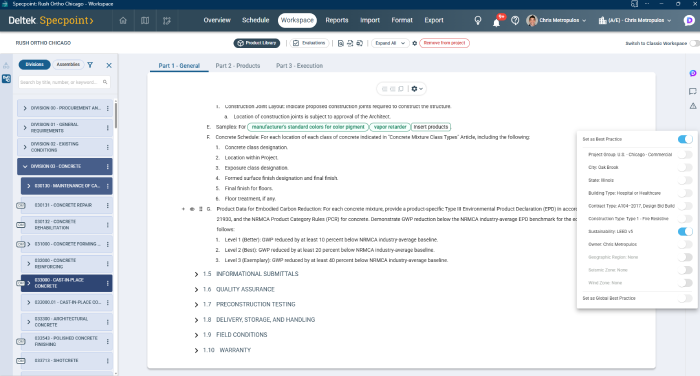
Task: Expand Division 01 - General Requirements chevron
Action: tap(25, 128)
